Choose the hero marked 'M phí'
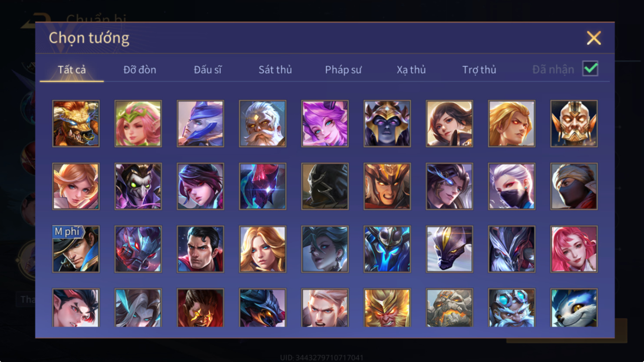 (x=76, y=249)
